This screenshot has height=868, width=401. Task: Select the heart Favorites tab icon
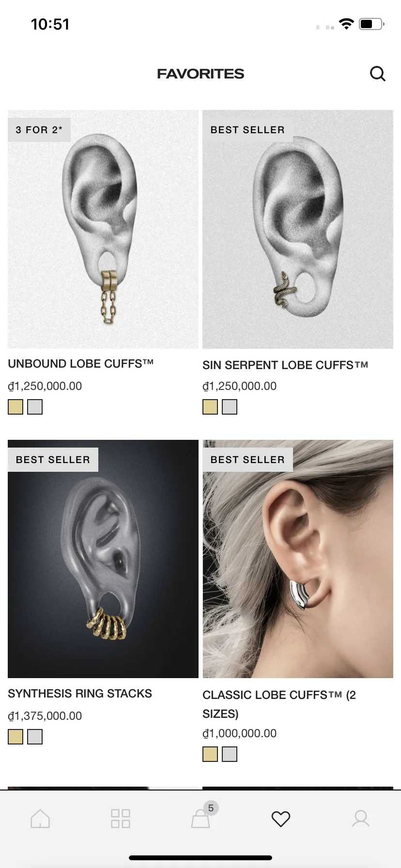click(281, 819)
